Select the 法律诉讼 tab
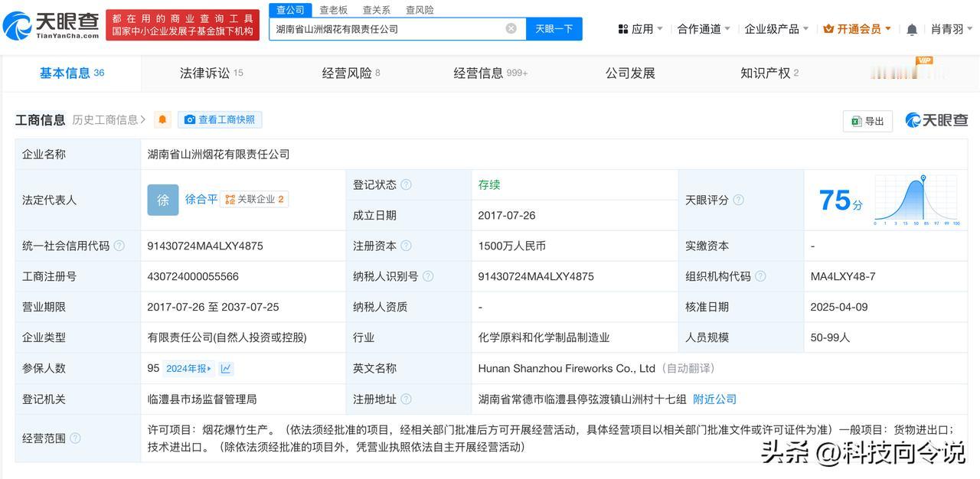This screenshot has width=980, height=479. (x=211, y=73)
